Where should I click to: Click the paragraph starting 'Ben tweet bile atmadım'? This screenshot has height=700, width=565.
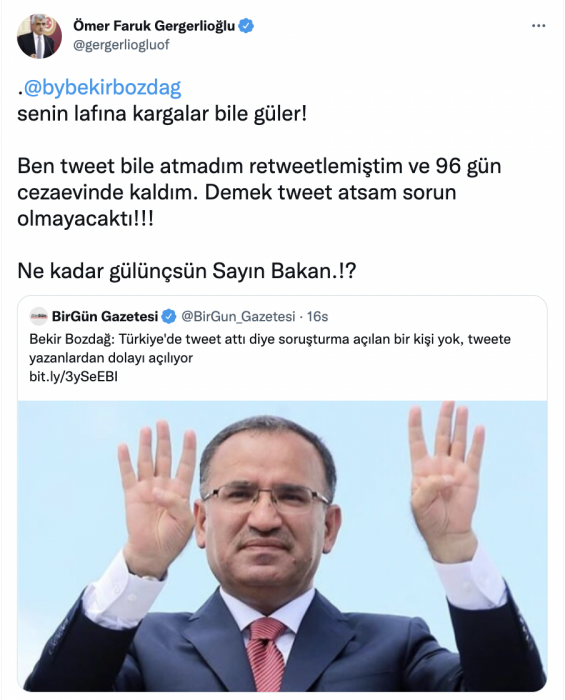[x=259, y=192]
